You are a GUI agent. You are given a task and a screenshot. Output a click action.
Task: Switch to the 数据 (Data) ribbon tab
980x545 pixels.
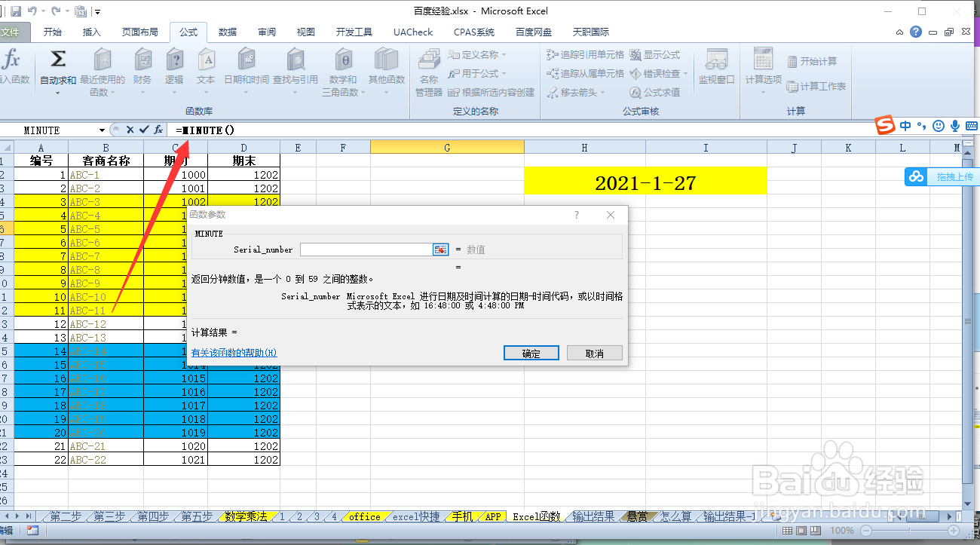[x=227, y=32]
